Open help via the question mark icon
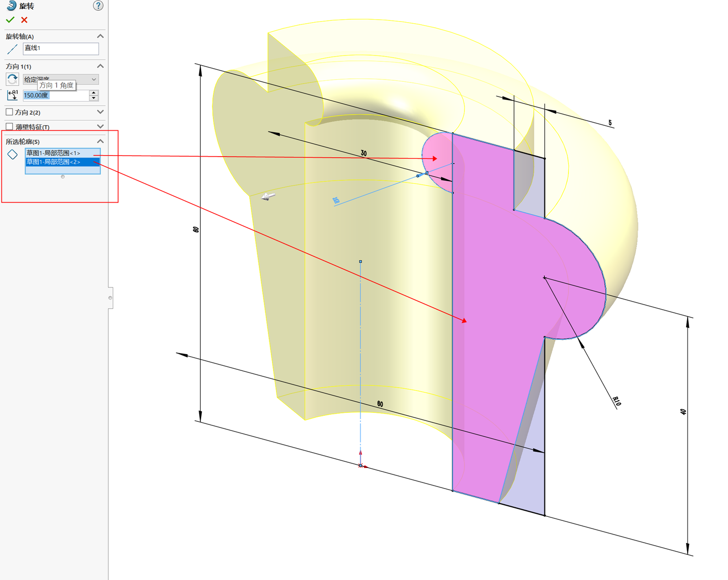Viewport: 728px width, 580px height. [98, 6]
